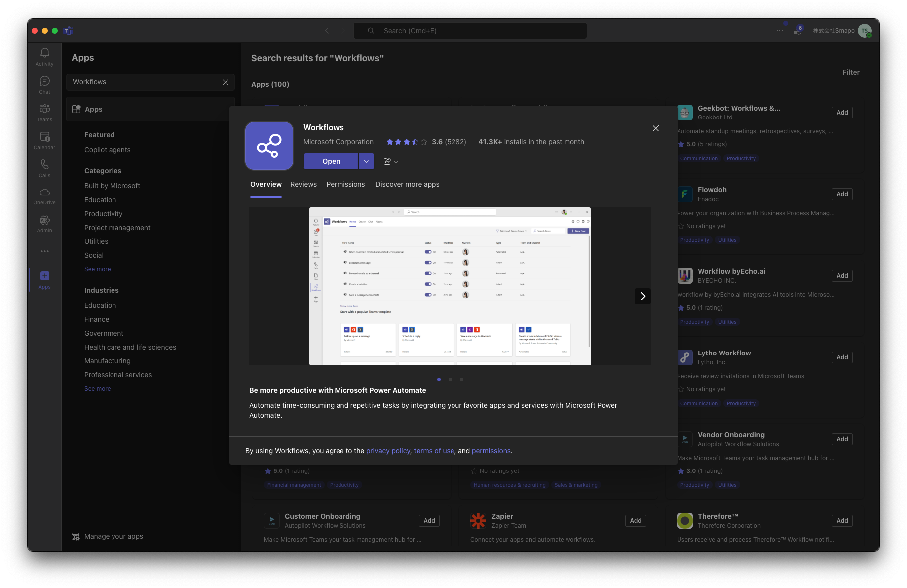Click the Workflows app logo icon

269,146
